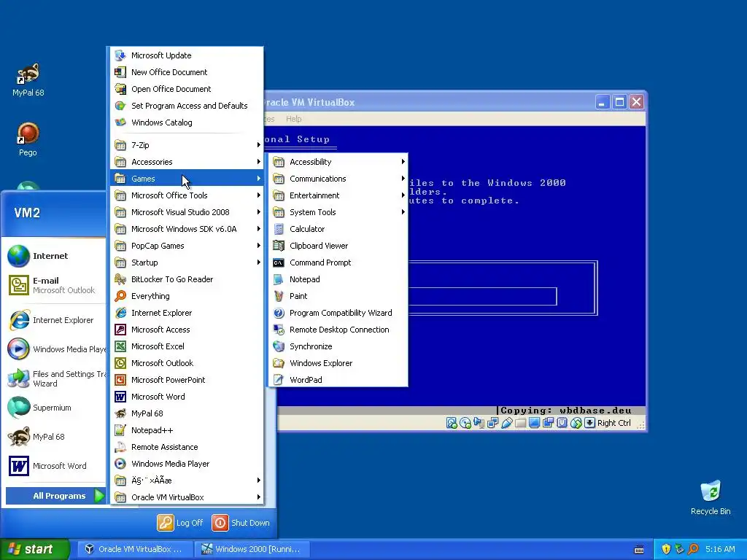
Task: Launch Paint from Accessories
Action: 338,296
